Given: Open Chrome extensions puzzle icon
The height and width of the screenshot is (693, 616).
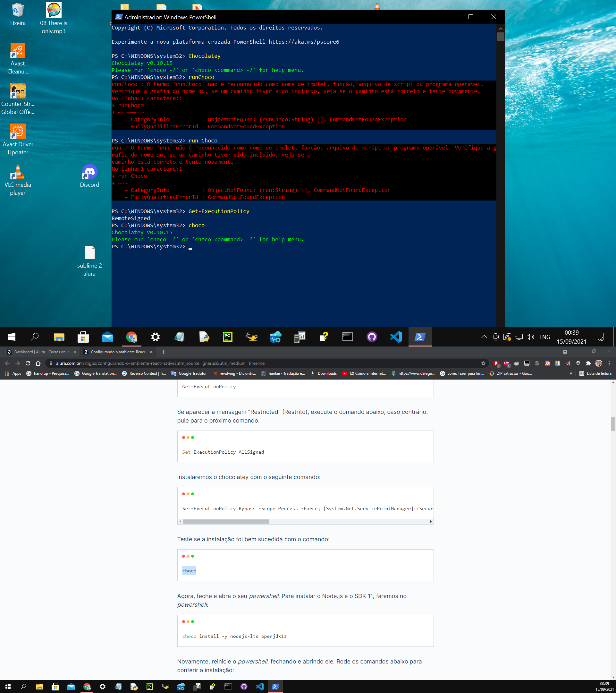Looking at the screenshot, I should 588,363.
